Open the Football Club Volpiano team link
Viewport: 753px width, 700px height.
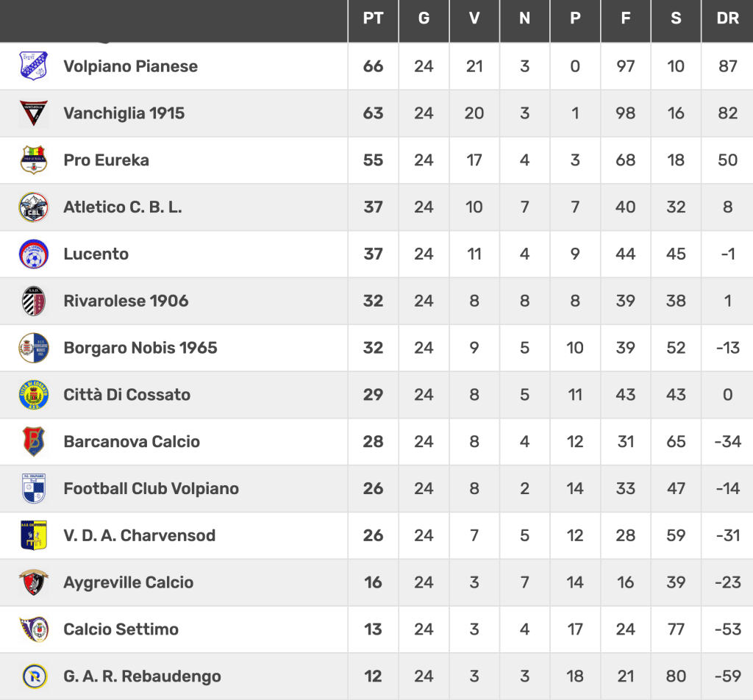point(151,488)
